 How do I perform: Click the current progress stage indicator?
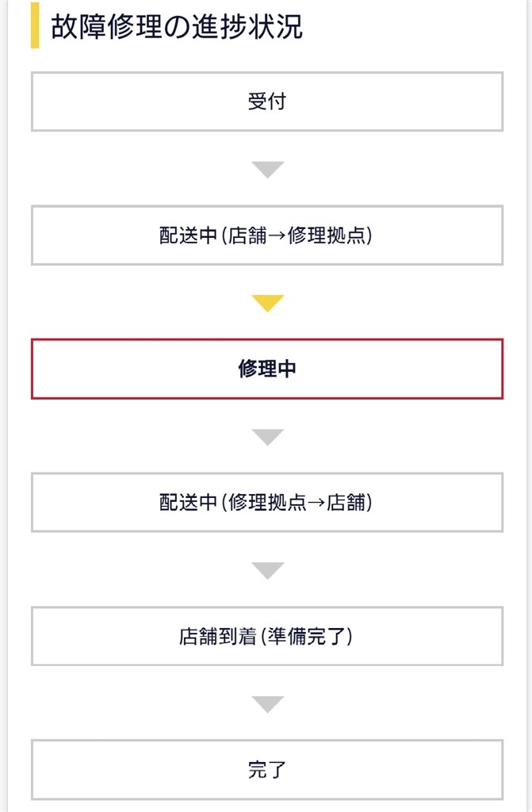(x=266, y=367)
